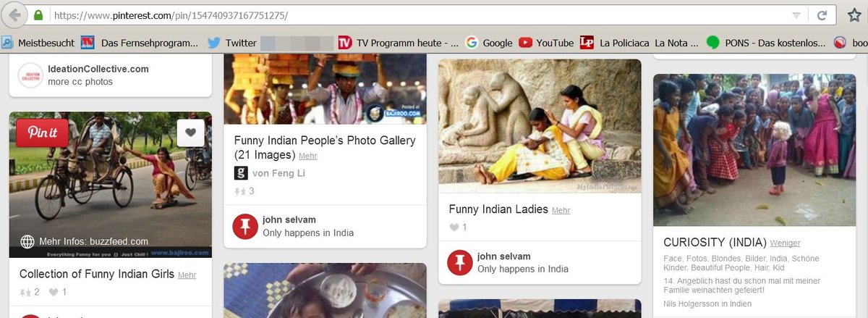Open Das Fernsehprogramm bookmark
Viewport: 868px width, 318px height.
pos(139,43)
